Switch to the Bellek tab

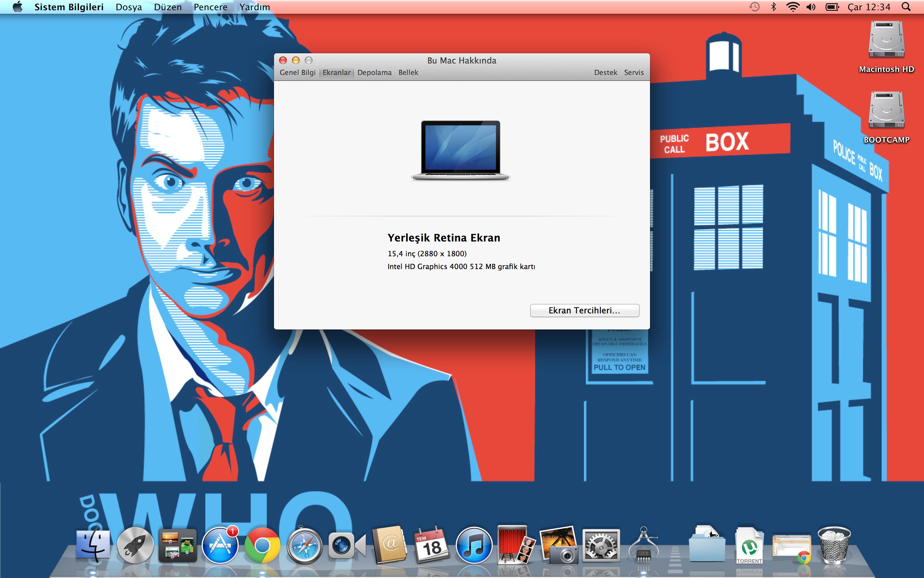(408, 73)
